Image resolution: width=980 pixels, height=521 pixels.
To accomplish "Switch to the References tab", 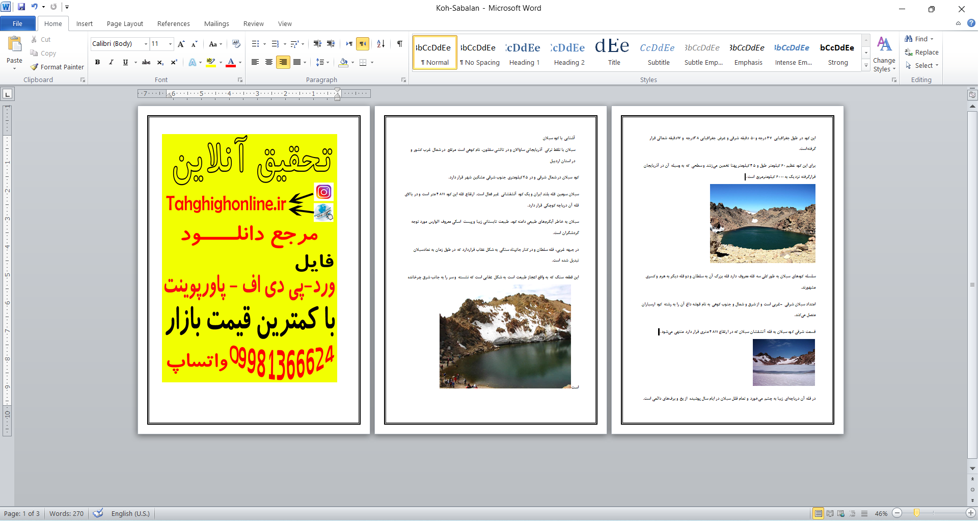I will (174, 23).
